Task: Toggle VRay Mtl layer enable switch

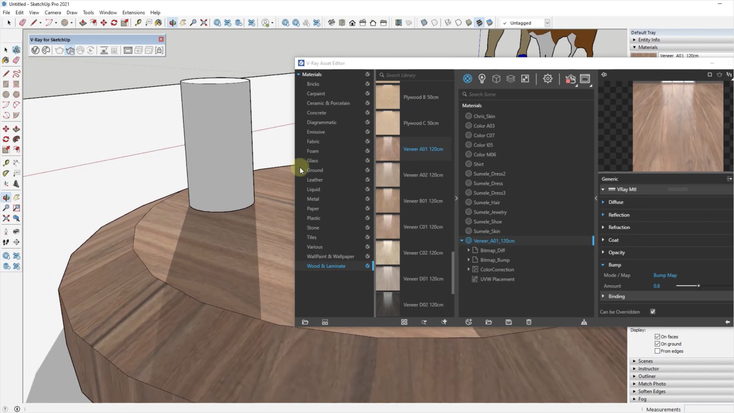Action: pyautogui.click(x=611, y=189)
